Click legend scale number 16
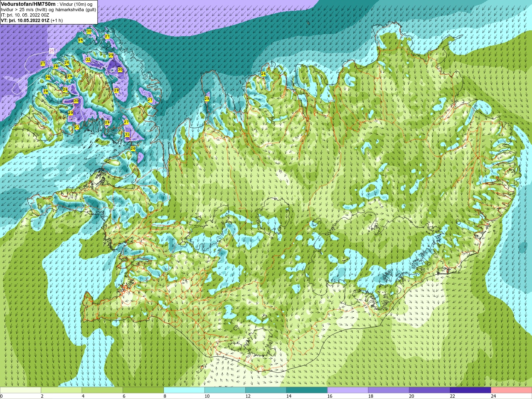The width and height of the screenshot is (532, 399). coord(330,396)
